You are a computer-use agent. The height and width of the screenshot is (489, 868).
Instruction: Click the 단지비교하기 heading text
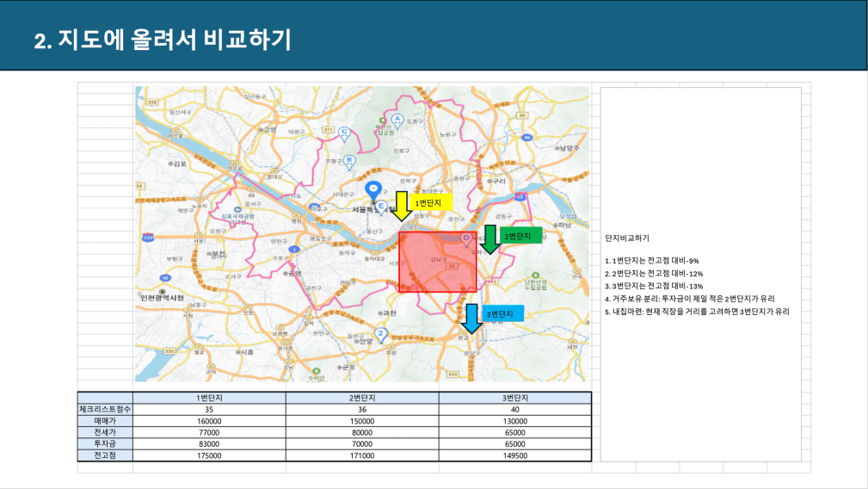pyautogui.click(x=627, y=238)
